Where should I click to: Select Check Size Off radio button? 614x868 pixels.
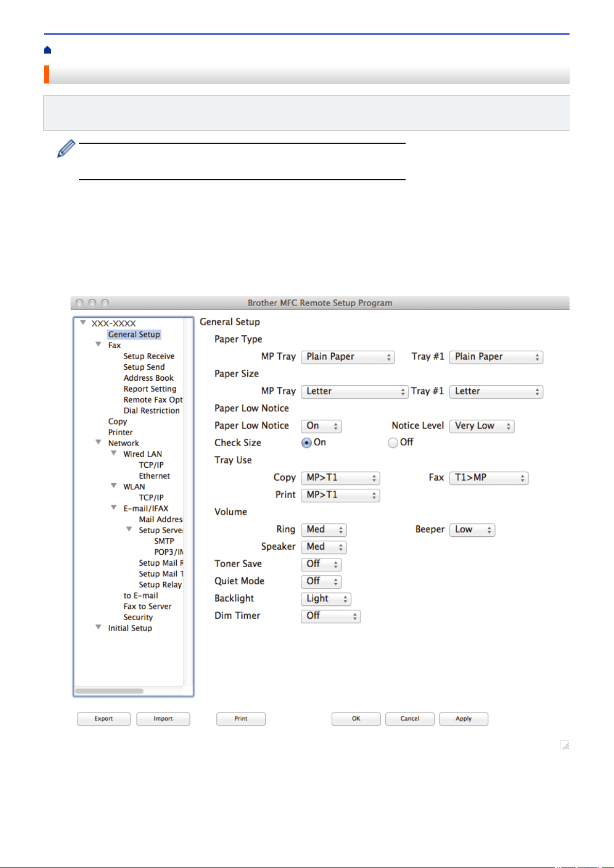pos(393,442)
